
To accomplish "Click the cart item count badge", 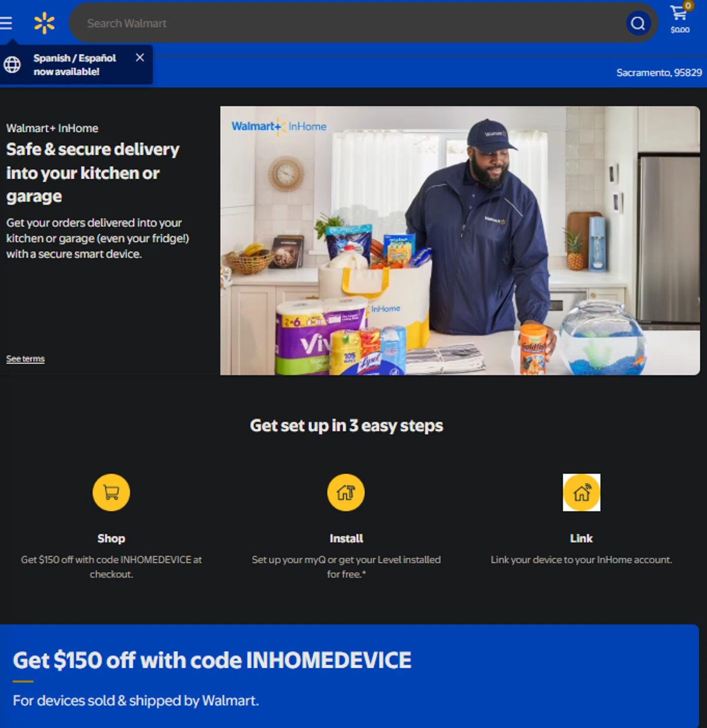I will (688, 6).
